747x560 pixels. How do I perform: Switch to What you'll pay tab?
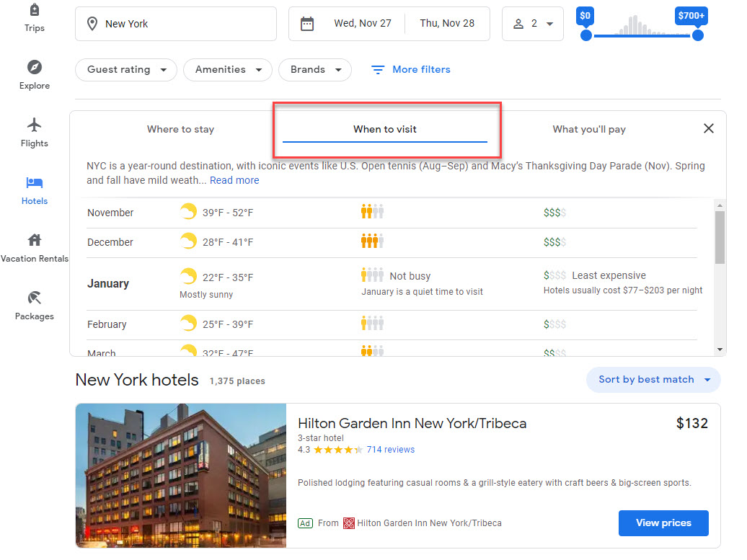[588, 130]
